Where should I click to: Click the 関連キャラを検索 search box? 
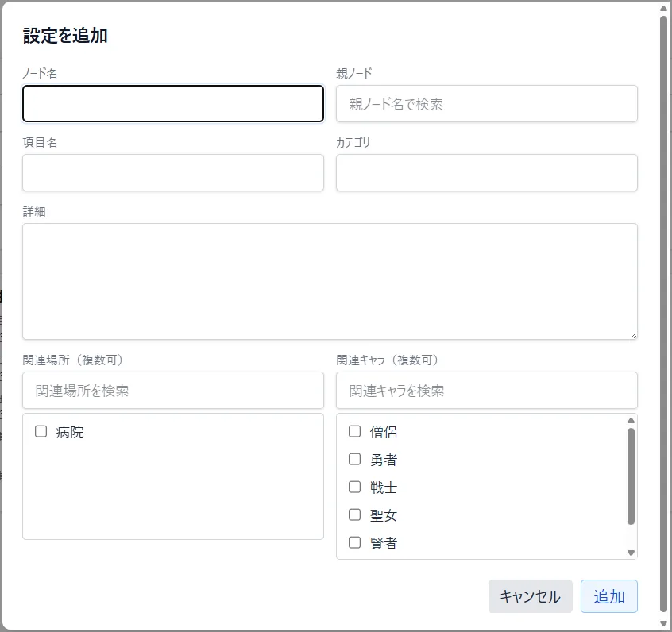click(487, 391)
